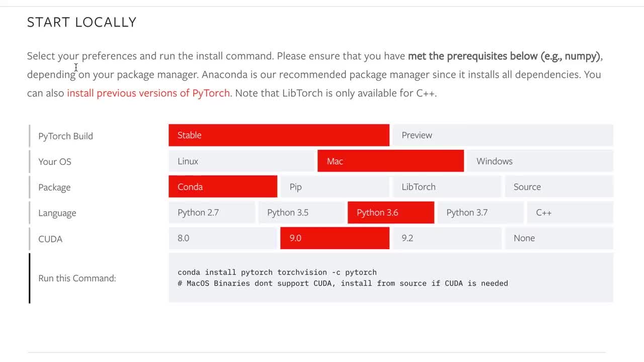Screen dimensions: 644x362
Task: Click the conda install command text
Action: pyautogui.click(x=277, y=273)
